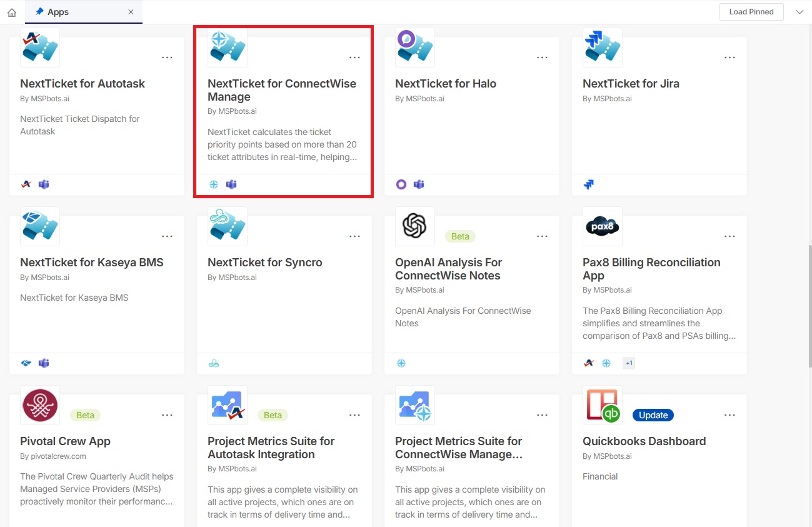Click Microsoft Teams icon on NextTicket for Halo card
The image size is (812, 527).
pos(419,184)
